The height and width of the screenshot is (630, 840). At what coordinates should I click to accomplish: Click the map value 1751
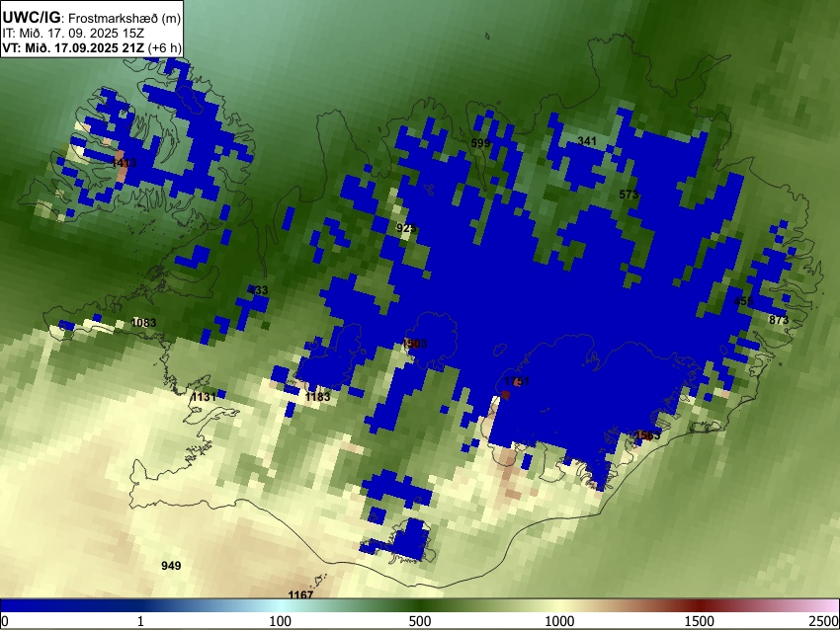click(x=517, y=381)
